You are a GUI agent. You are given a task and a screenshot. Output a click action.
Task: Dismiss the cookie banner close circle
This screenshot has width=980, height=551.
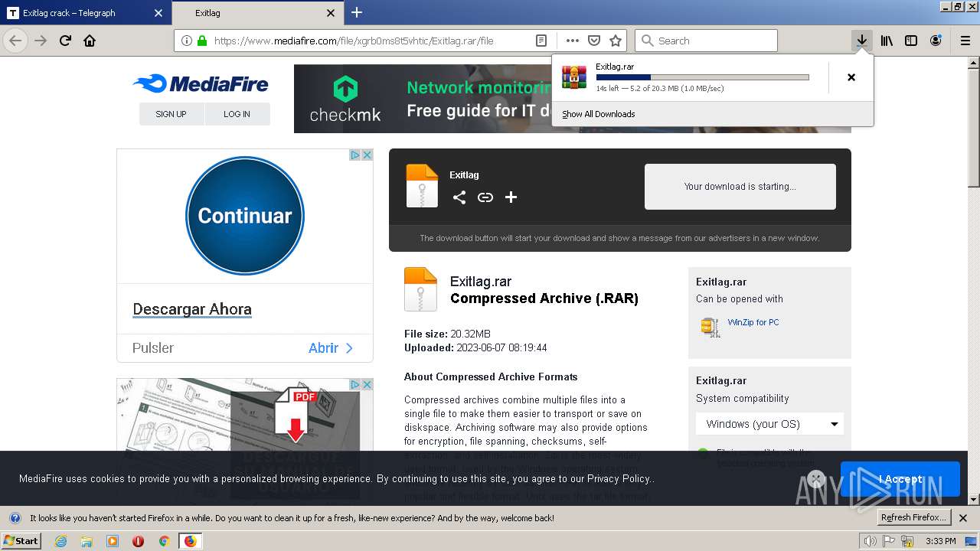click(x=816, y=479)
